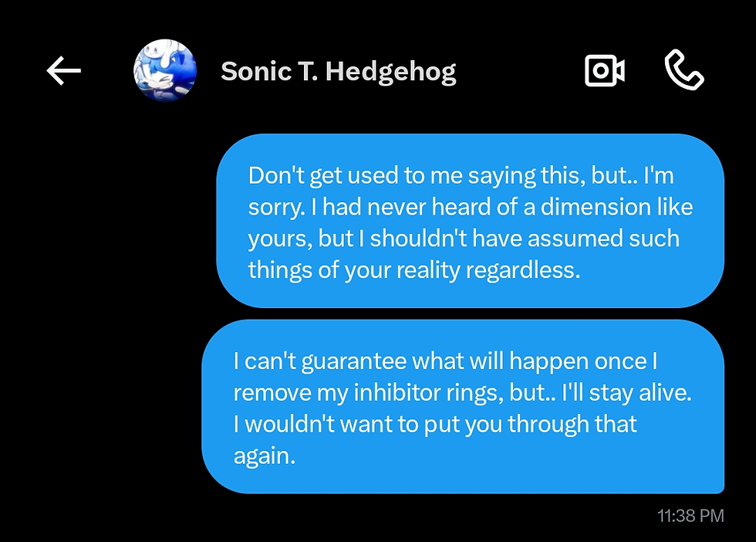Screen dimensions: 756x542
Task: Click the second message about staying alive
Action: (x=462, y=405)
